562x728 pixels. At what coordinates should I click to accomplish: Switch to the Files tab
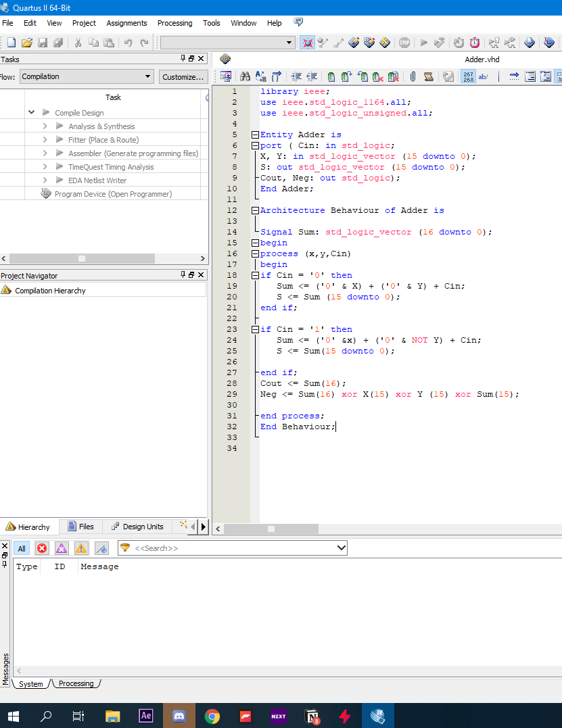(x=80, y=527)
